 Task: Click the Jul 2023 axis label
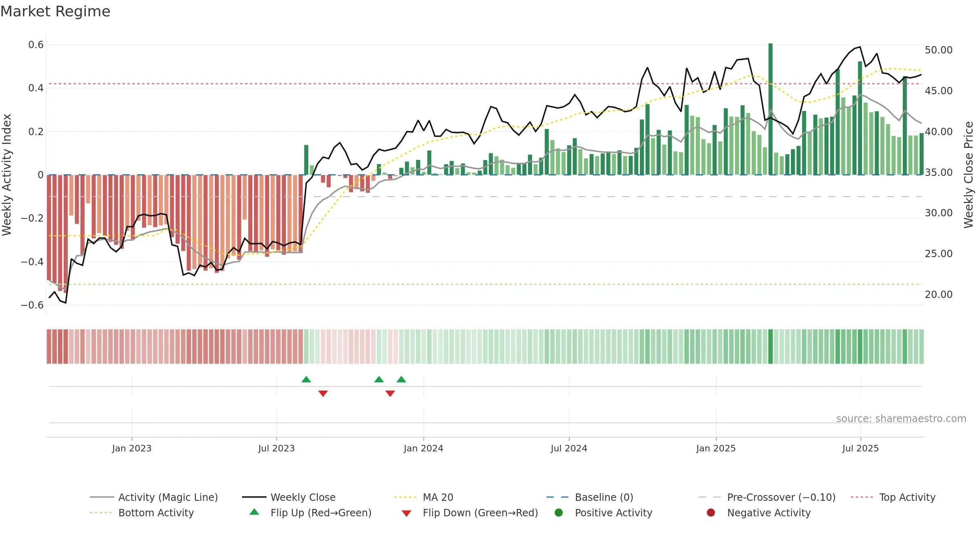[x=276, y=448]
